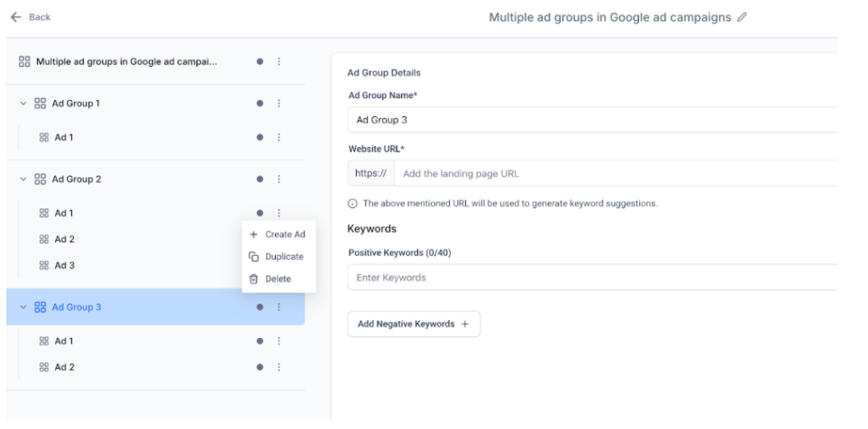Click status dot on Ad Group 3 row
868x429 pixels.
click(260, 307)
